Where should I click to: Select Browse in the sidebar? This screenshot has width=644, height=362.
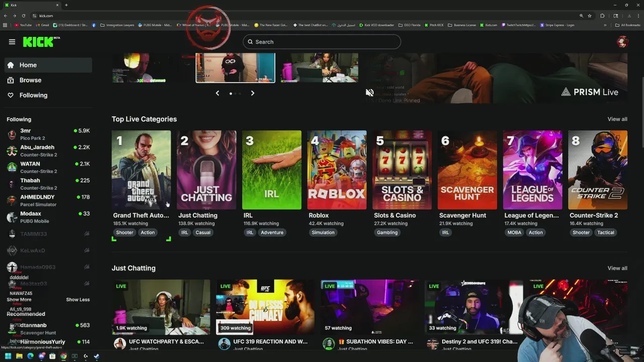click(48, 80)
